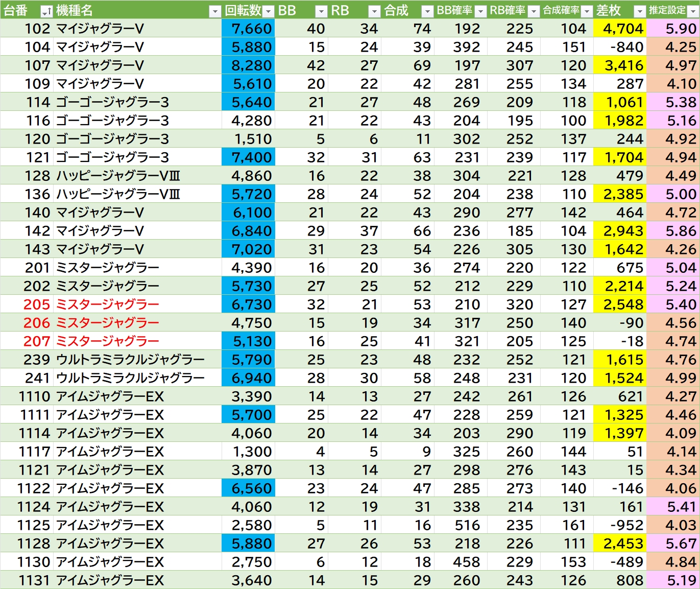Click the 1,510 spin count cell
700x589 pixels.
pos(248,139)
